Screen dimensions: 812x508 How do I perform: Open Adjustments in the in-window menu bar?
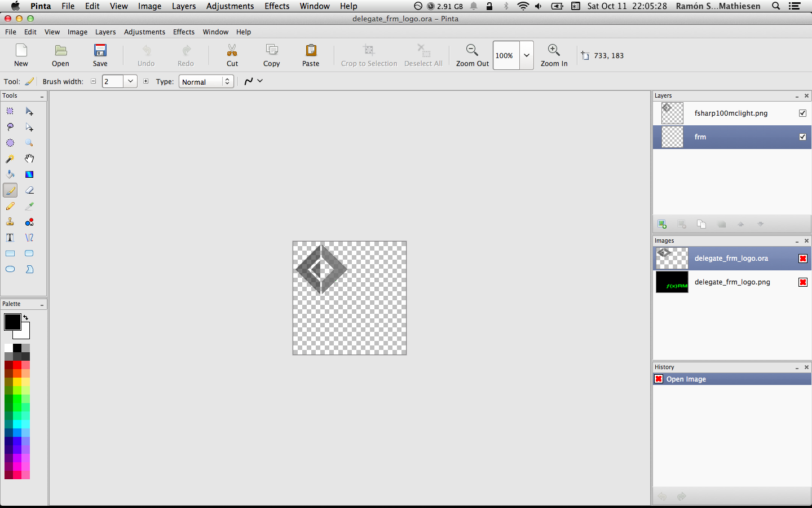(144, 32)
